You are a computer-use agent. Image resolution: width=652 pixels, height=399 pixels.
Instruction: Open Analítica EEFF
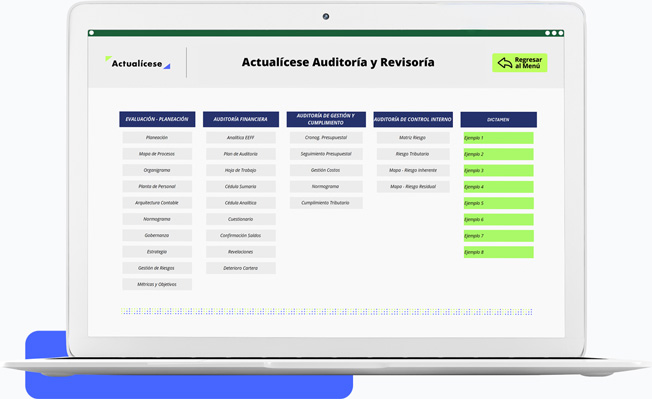(x=241, y=138)
